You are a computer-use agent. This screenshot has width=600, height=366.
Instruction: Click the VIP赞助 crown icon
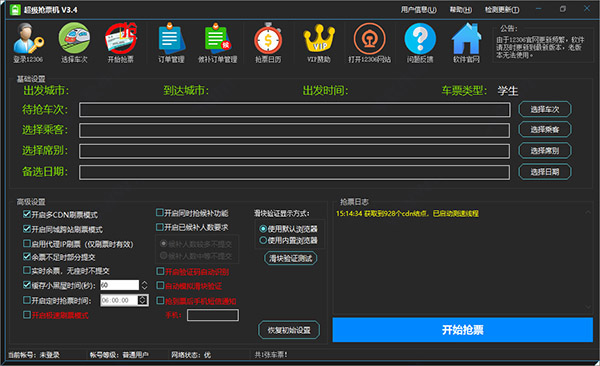[319, 43]
